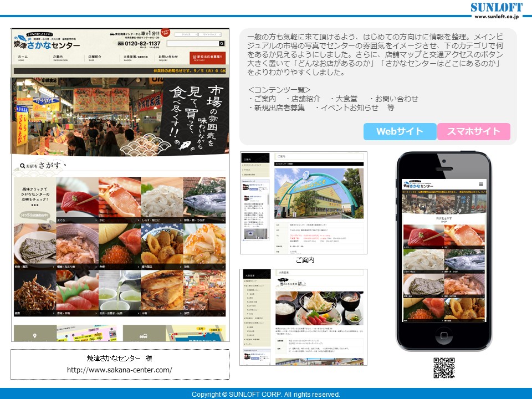Click the ご案内 caption under the preview
532x399 pixels.
pyautogui.click(x=305, y=260)
